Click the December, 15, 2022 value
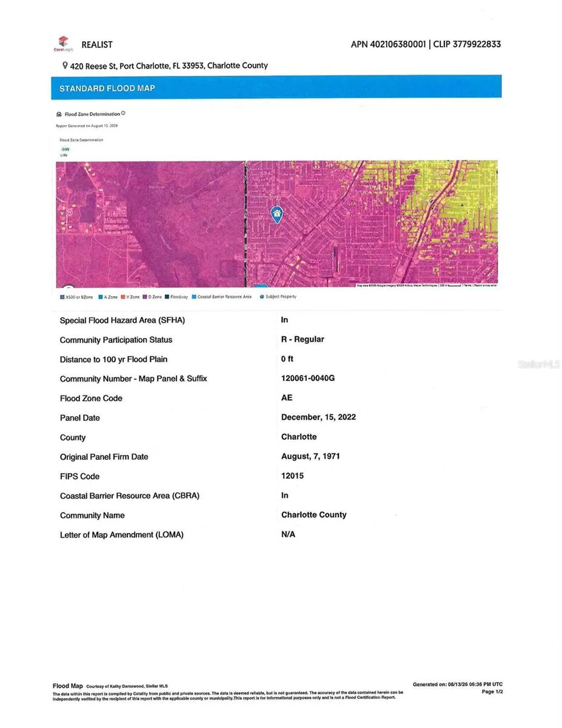The height and width of the screenshot is (728, 562). [x=318, y=417]
